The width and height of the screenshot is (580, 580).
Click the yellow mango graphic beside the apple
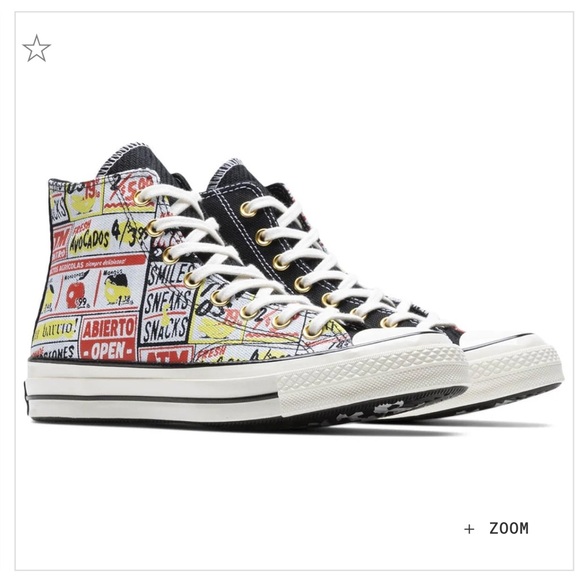(117, 291)
